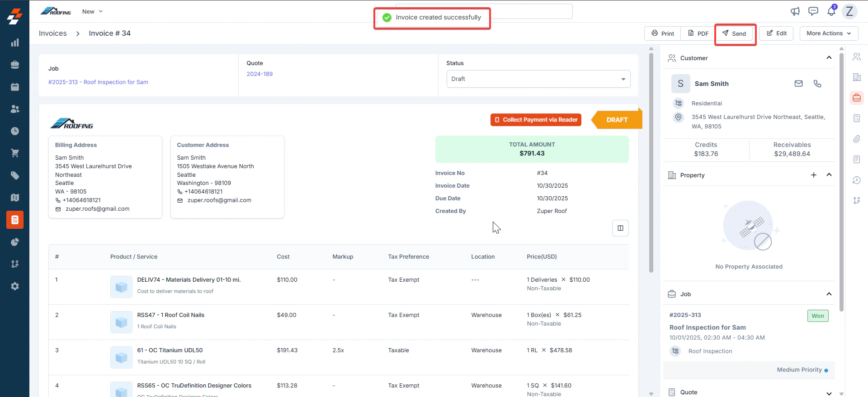
Task: Click the Tax Preference column header
Action: pos(408,257)
